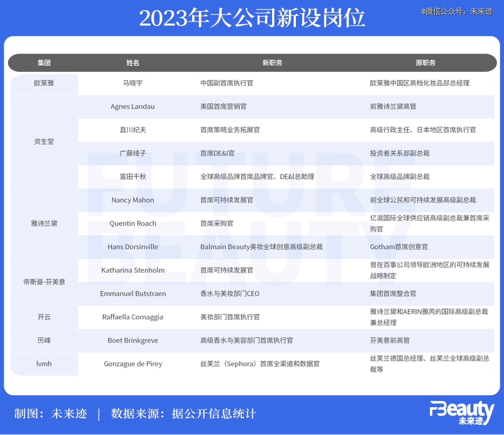
Task: Click former role "高级行政主任、日本地区首席执行官"
Action: (x=423, y=130)
